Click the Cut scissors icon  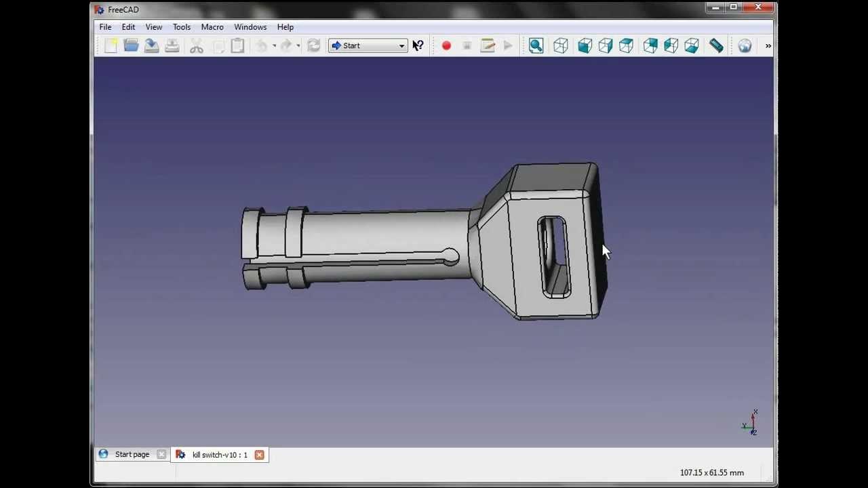click(x=197, y=45)
